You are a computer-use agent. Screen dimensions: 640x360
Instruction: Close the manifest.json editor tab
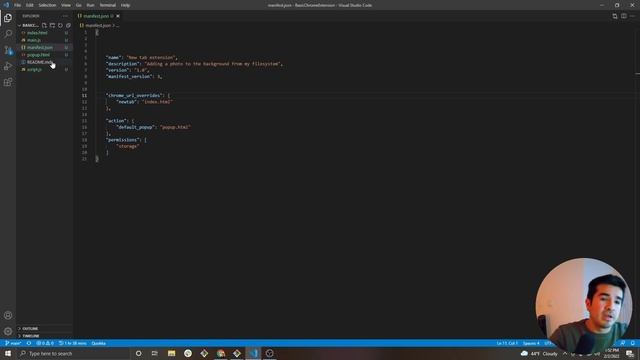118,16
